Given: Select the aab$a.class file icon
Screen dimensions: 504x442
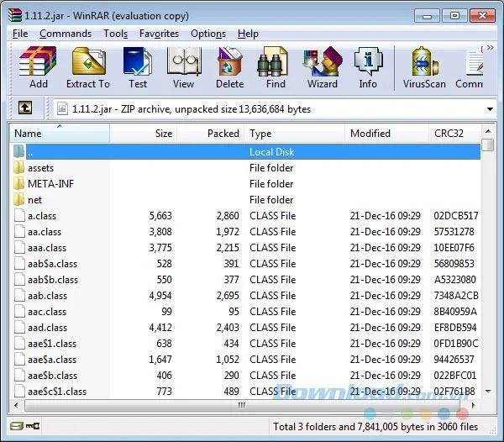Looking at the screenshot, I should [19, 264].
